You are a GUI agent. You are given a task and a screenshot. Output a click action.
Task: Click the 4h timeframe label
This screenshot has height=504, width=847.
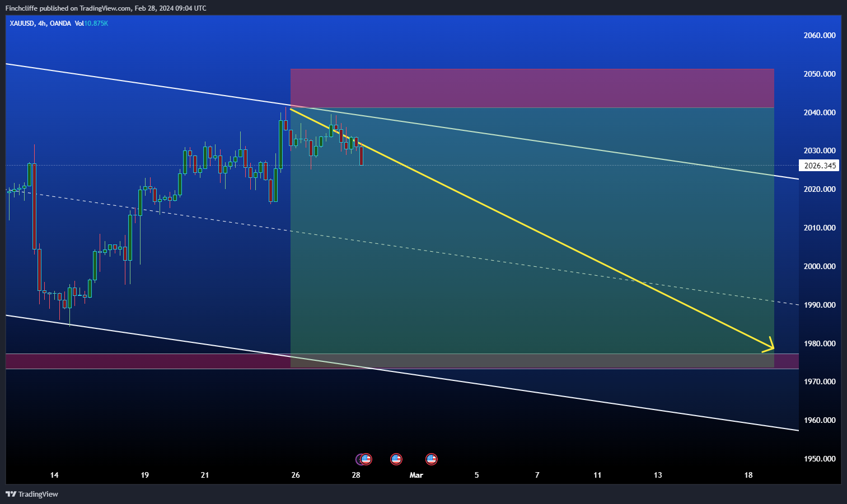[43, 23]
